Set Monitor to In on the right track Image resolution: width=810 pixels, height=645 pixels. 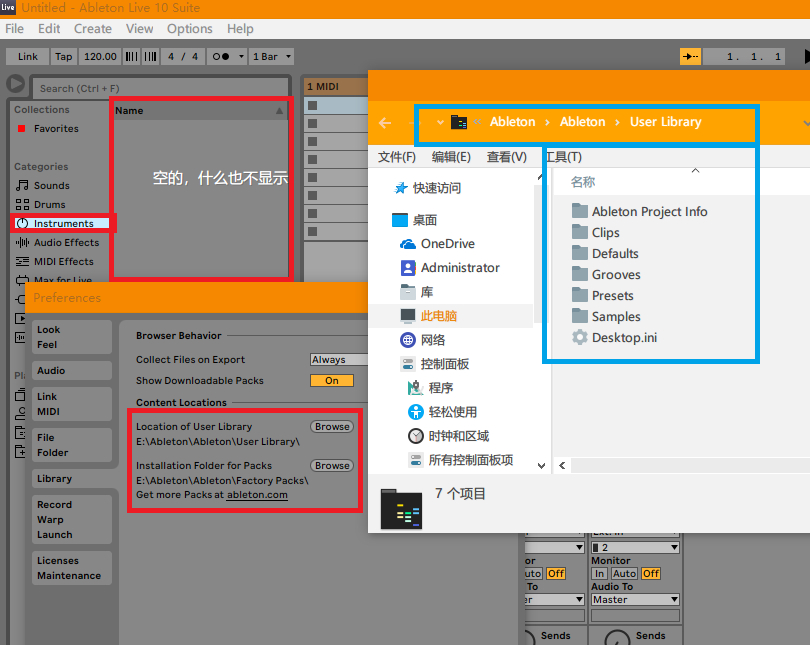(599, 574)
